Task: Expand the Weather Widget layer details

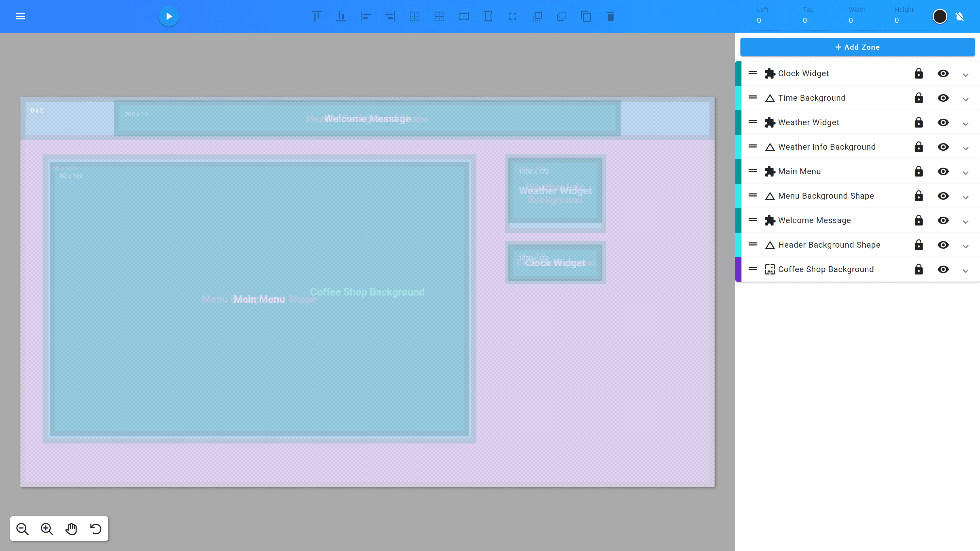Action: [x=966, y=123]
